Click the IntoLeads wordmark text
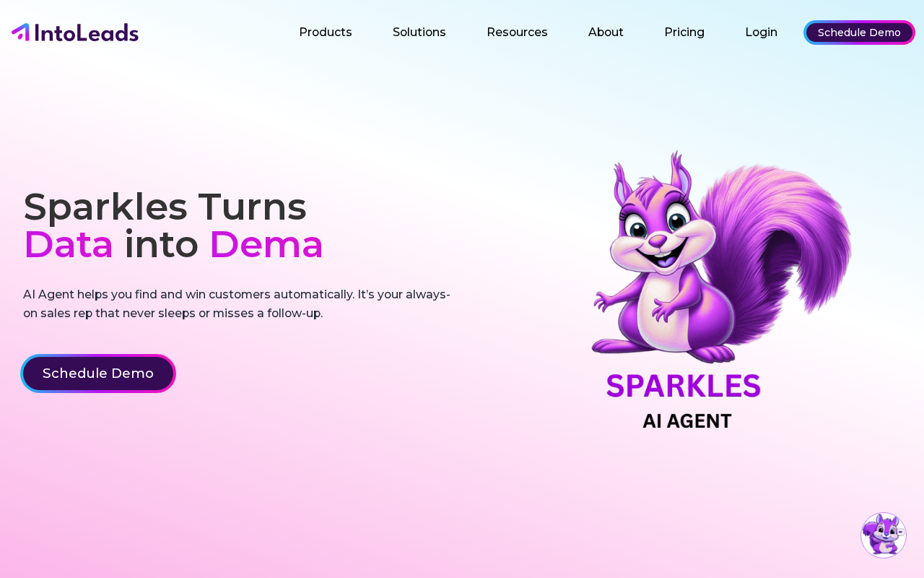The height and width of the screenshot is (578, 924). [x=86, y=33]
